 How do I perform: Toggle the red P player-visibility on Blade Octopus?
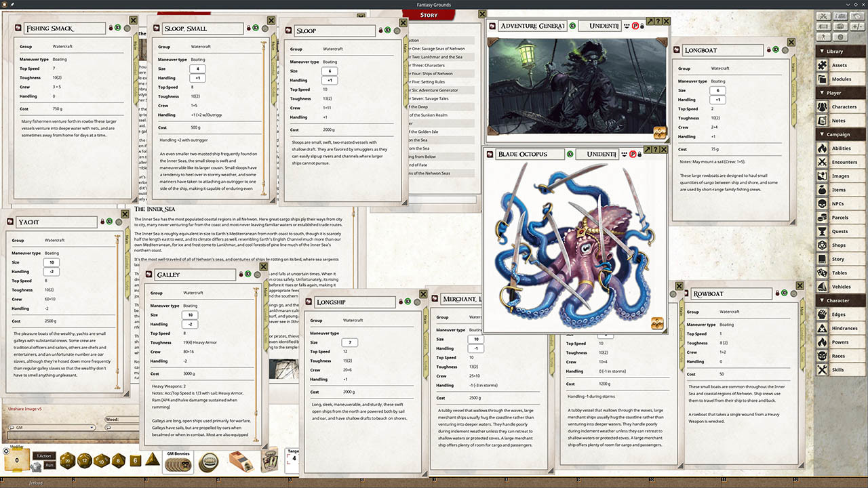point(632,155)
